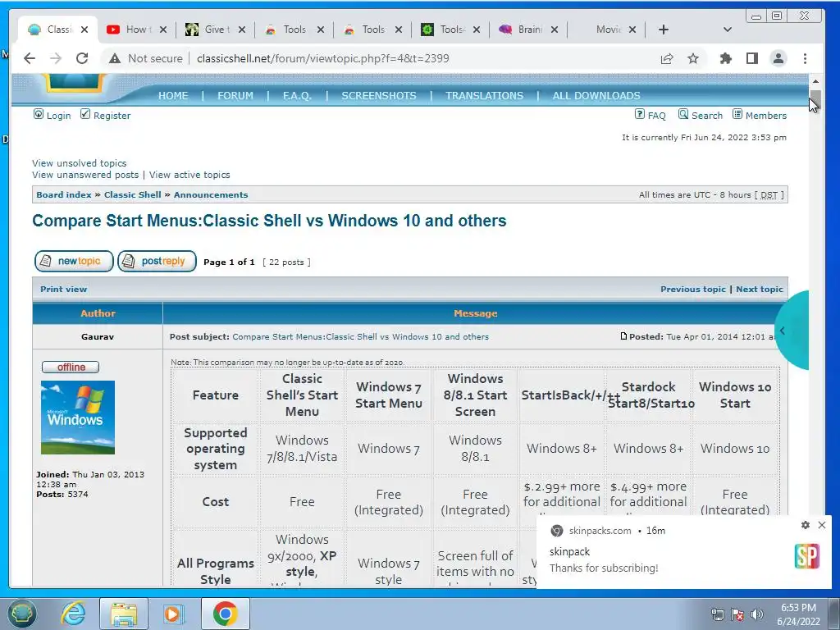Screen dimensions: 840x630
Task: Expand the teal side panel arrow
Action: (783, 331)
